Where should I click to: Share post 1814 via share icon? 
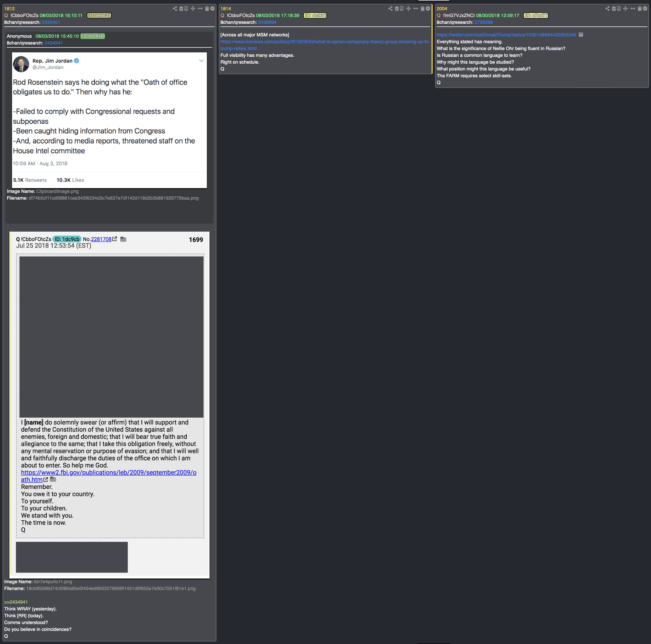[390, 8]
